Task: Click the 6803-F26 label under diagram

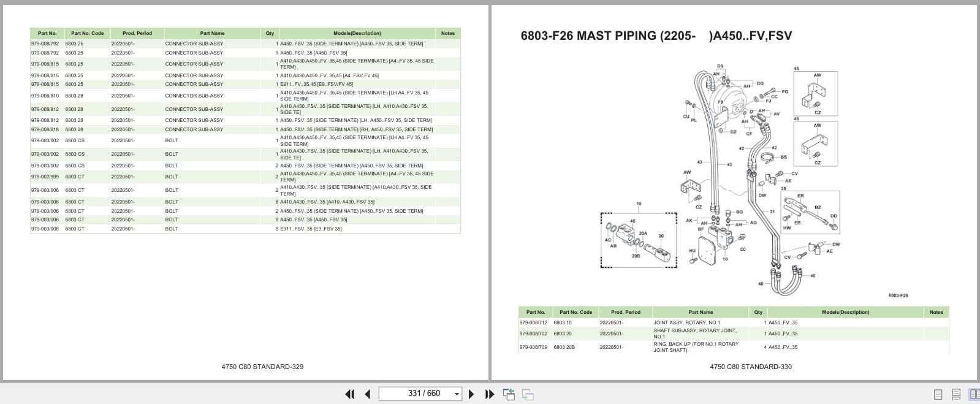Action: coord(898,295)
